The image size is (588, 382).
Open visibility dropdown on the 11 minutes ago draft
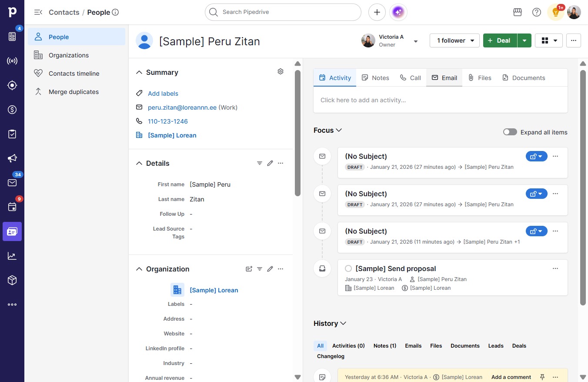(537, 231)
